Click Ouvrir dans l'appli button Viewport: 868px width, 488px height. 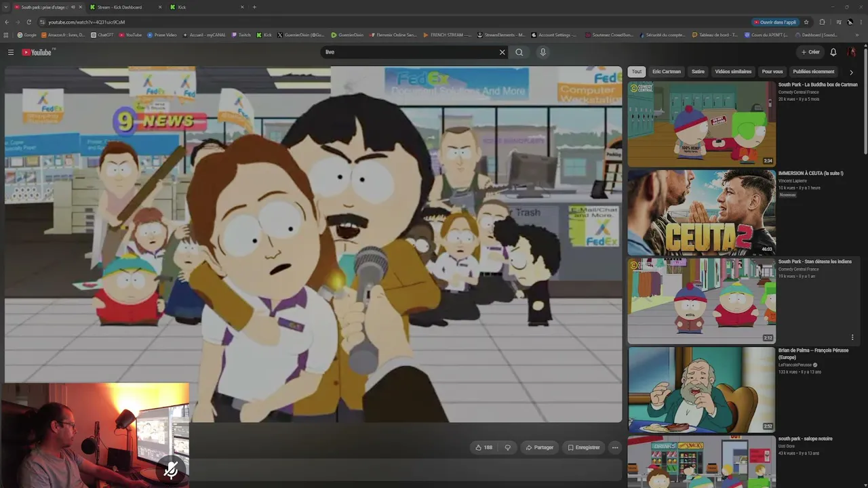pyautogui.click(x=775, y=22)
